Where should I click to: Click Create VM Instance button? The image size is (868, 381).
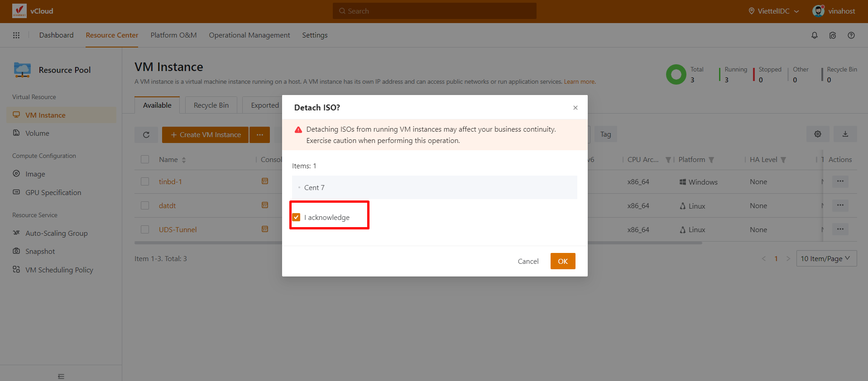coord(205,135)
